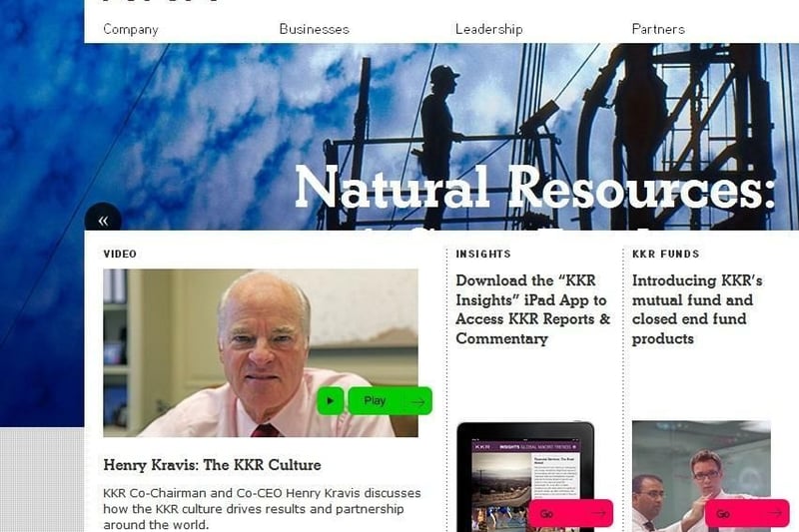
Task: Open the Businesses menu
Action: (x=315, y=29)
